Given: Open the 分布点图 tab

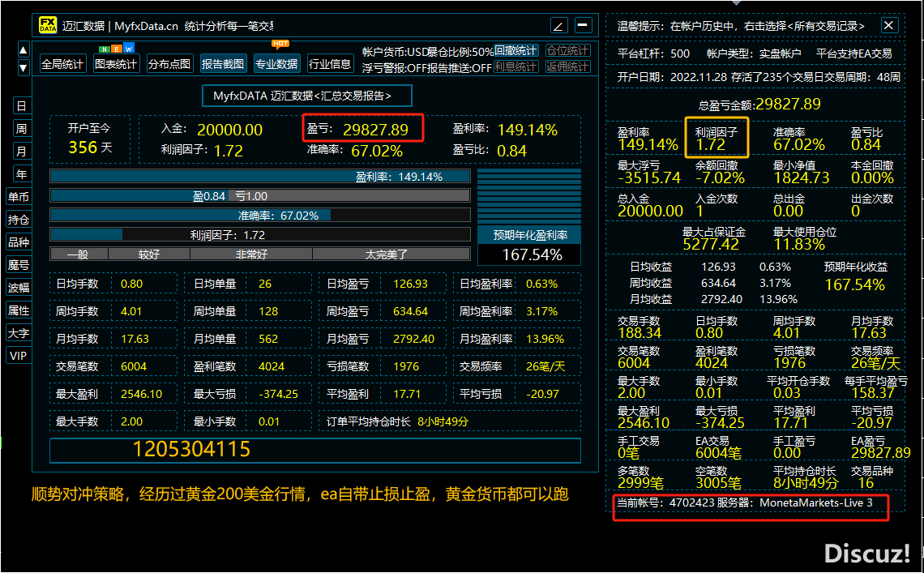Looking at the screenshot, I should pyautogui.click(x=169, y=64).
